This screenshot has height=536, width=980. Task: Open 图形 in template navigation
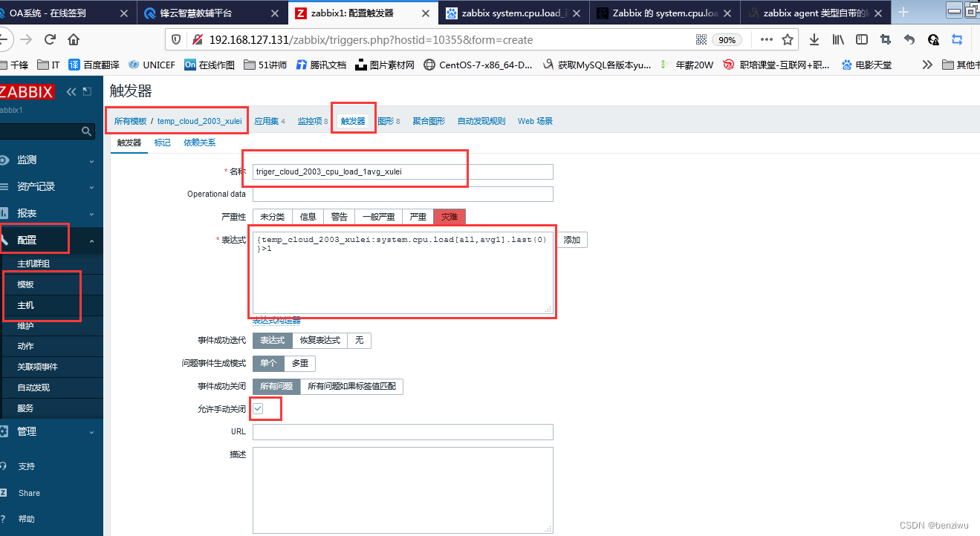tap(386, 121)
